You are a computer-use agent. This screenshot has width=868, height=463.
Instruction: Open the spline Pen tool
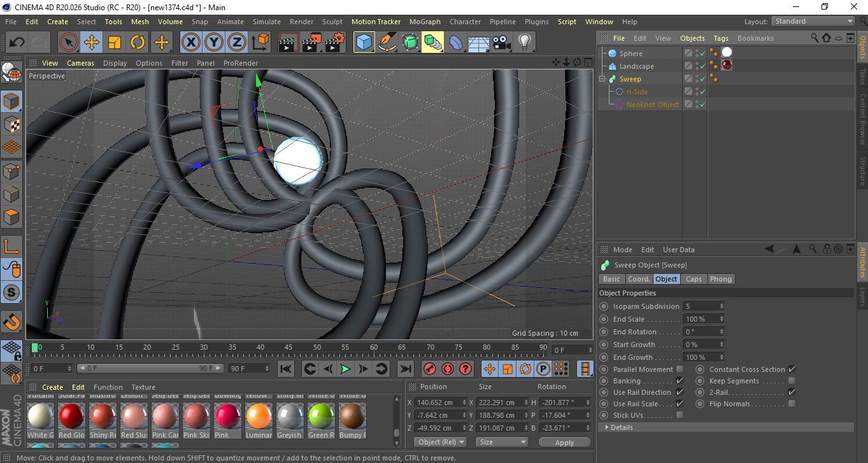[387, 43]
